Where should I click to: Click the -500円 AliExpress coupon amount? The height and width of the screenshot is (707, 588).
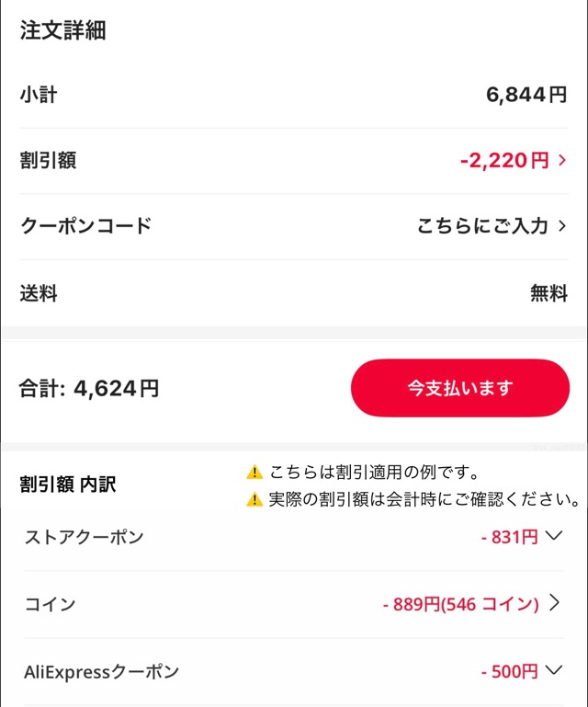click(509, 671)
